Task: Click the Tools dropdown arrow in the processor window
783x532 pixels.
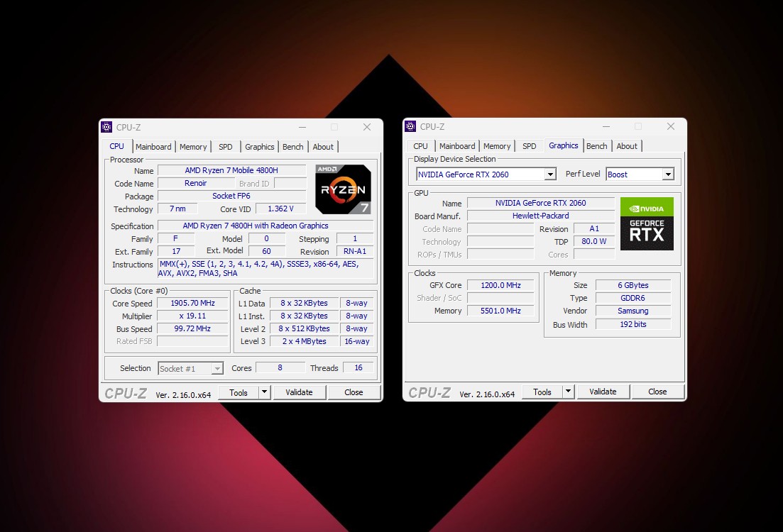Action: [264, 392]
